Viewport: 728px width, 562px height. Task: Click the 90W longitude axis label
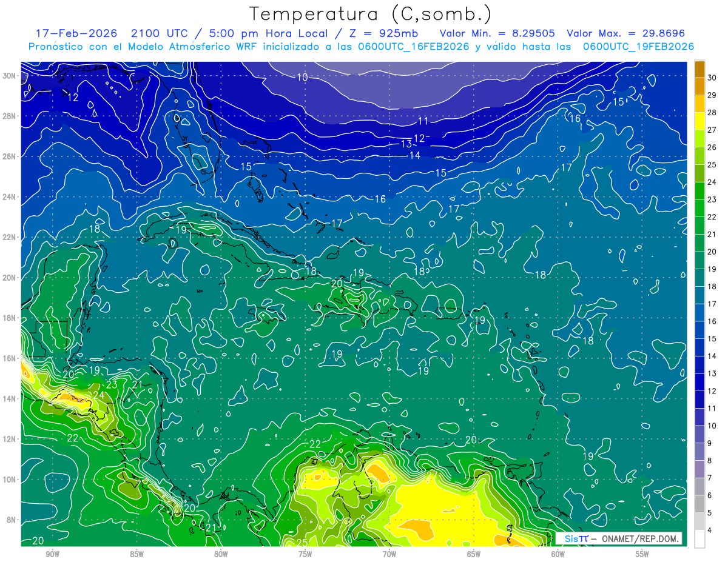52,554
